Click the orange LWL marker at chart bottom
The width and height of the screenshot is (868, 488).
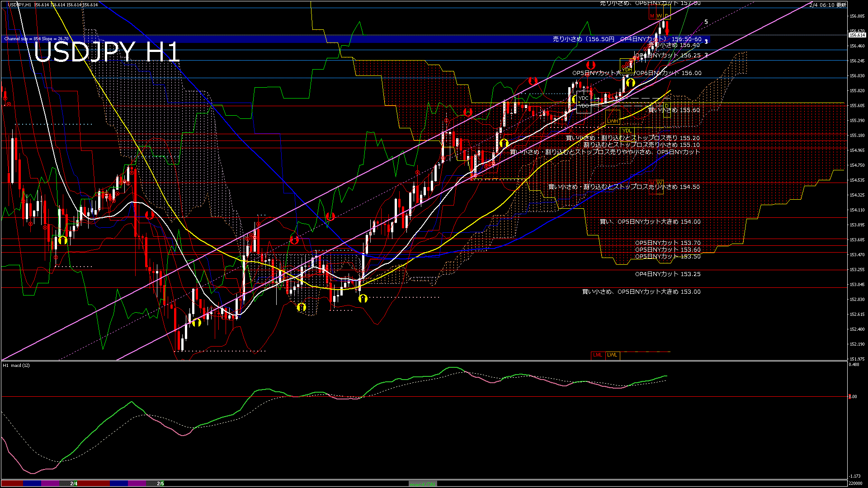point(612,355)
